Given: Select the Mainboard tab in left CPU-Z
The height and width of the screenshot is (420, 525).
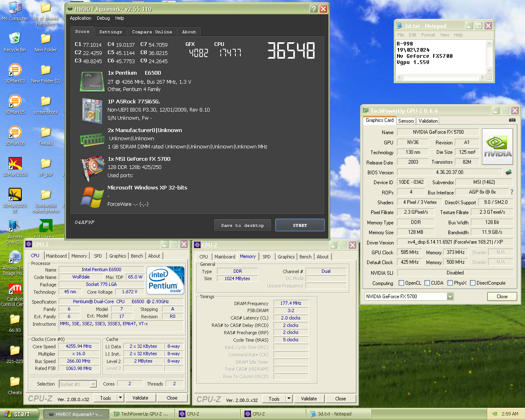Looking at the screenshot, I should [x=56, y=256].
